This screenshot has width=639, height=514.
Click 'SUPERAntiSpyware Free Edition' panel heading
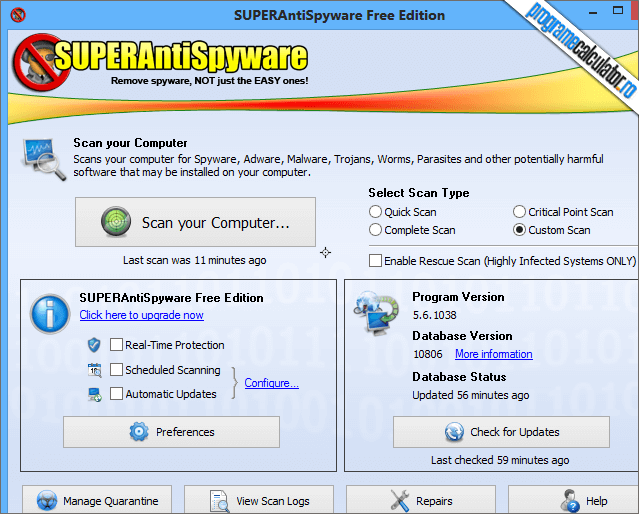coord(171,298)
